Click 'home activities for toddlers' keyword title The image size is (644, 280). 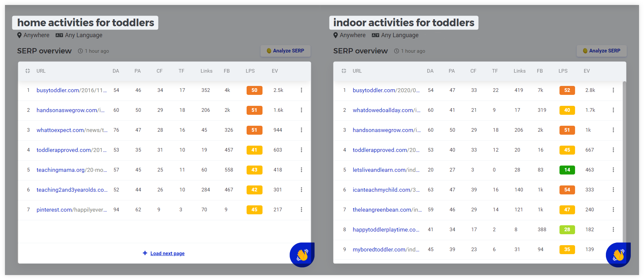pos(86,23)
